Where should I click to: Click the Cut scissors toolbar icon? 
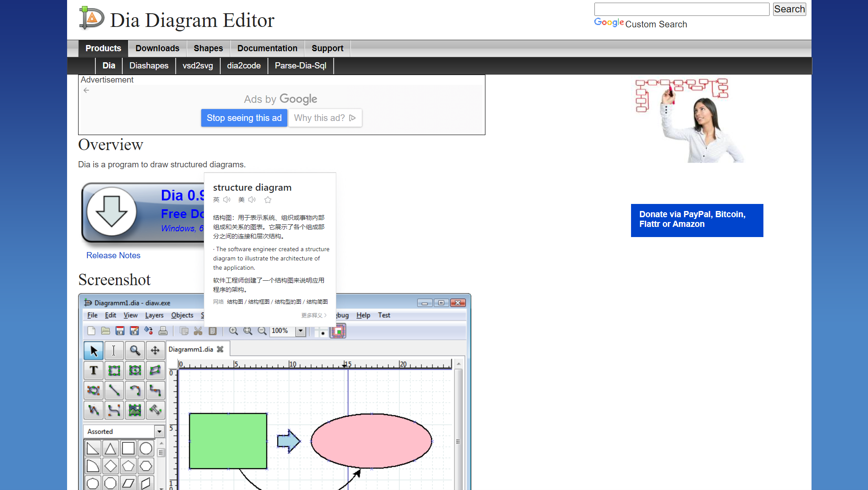(198, 331)
